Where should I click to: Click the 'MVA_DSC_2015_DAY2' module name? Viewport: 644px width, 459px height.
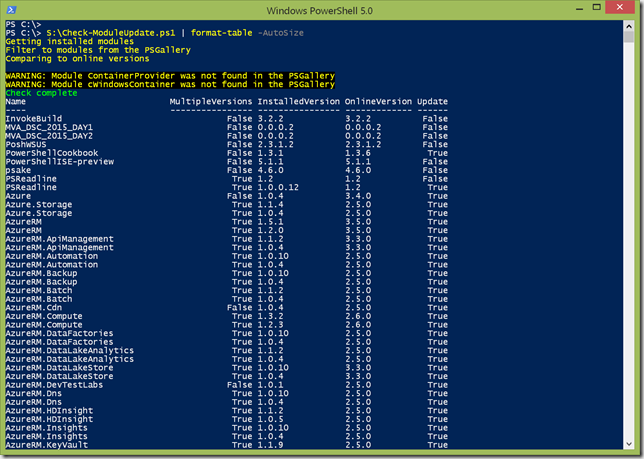[49, 136]
